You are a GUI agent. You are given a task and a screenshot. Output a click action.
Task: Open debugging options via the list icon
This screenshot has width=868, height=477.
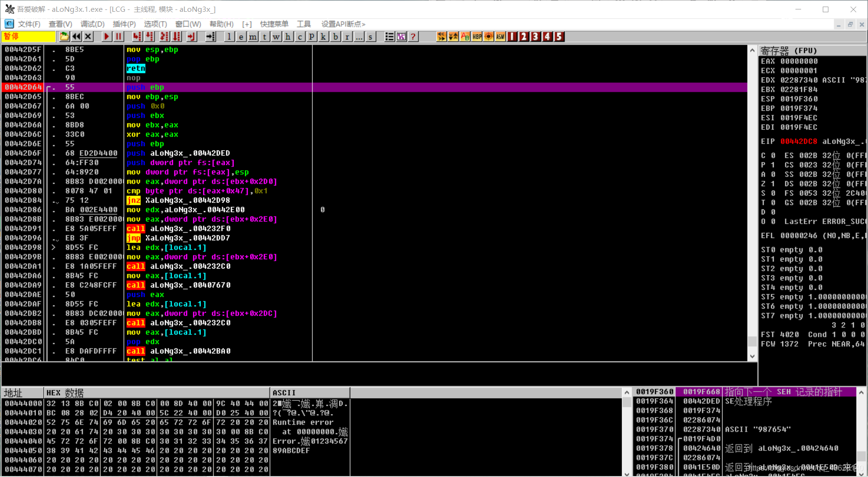[x=389, y=37]
